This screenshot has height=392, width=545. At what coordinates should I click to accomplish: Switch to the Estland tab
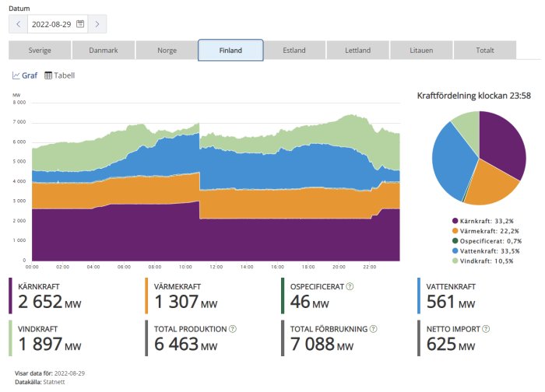(x=294, y=51)
